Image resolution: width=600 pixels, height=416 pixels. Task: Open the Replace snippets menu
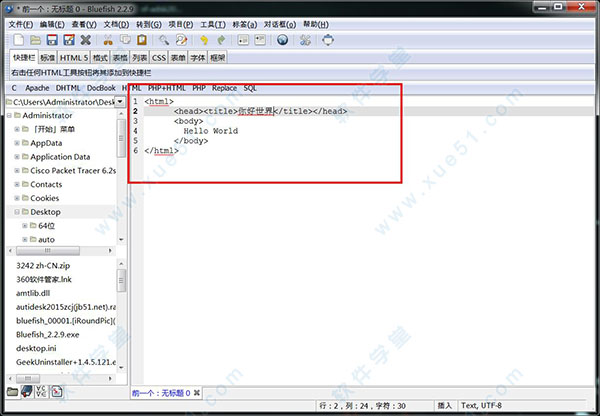coord(224,88)
